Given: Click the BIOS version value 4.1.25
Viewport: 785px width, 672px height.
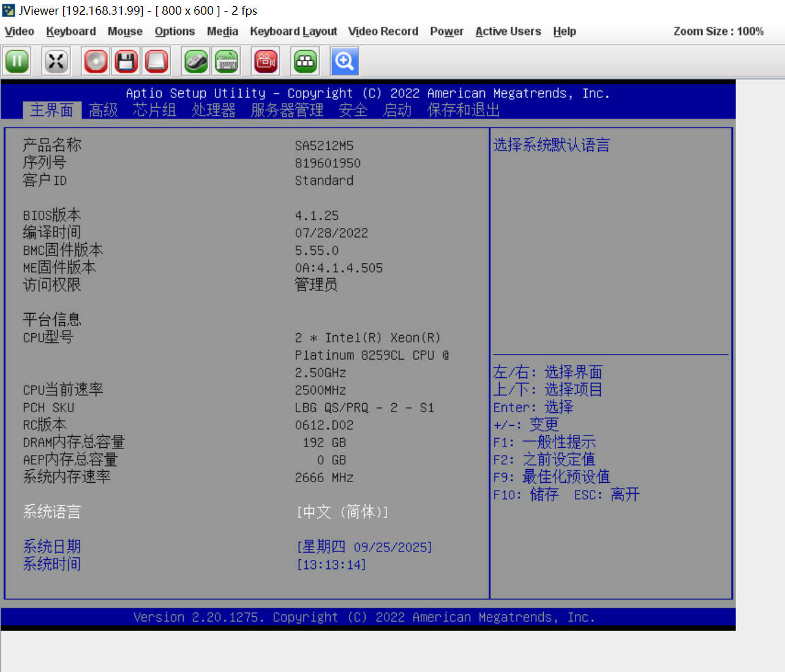Looking at the screenshot, I should click(x=317, y=216).
